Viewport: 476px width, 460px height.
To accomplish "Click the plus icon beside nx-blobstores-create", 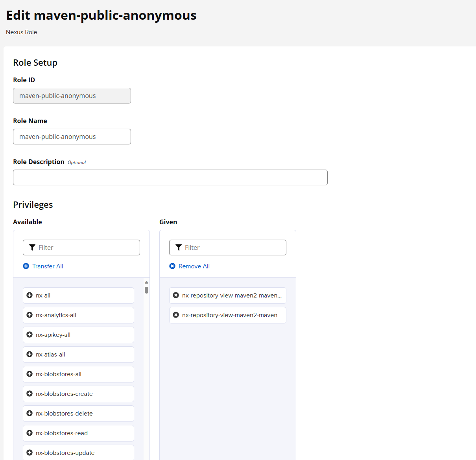I will point(30,393).
